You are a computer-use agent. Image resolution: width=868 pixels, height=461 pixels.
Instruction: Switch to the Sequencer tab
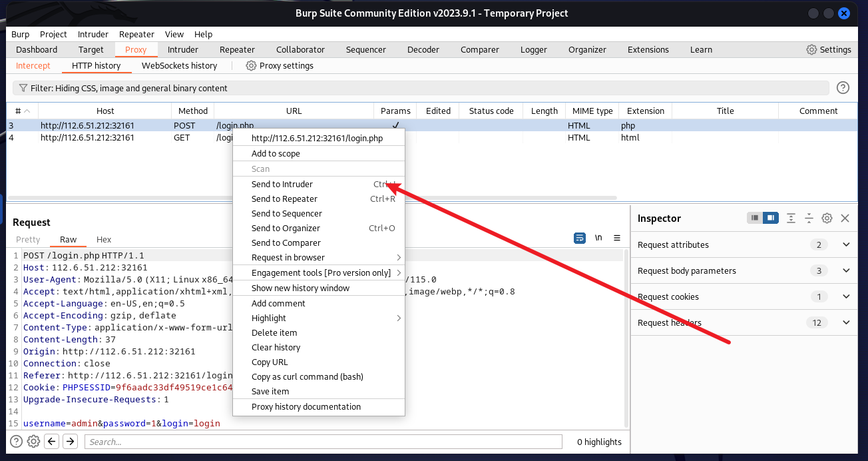tap(366, 49)
